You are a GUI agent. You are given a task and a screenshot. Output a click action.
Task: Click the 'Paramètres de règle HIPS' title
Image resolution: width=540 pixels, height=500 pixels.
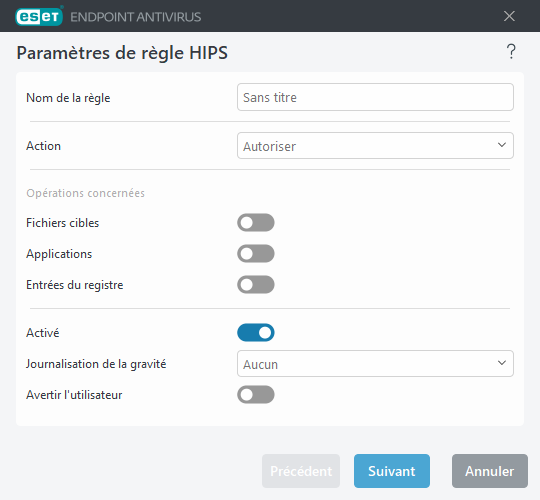[122, 53]
